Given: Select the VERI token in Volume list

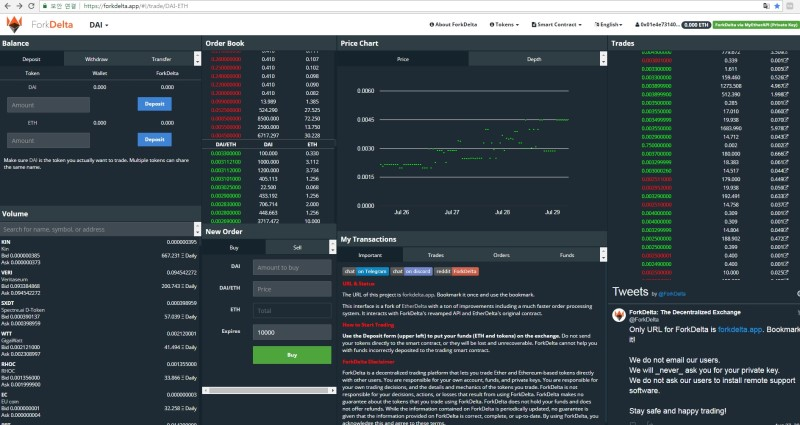Looking at the screenshot, I should [x=99, y=283].
